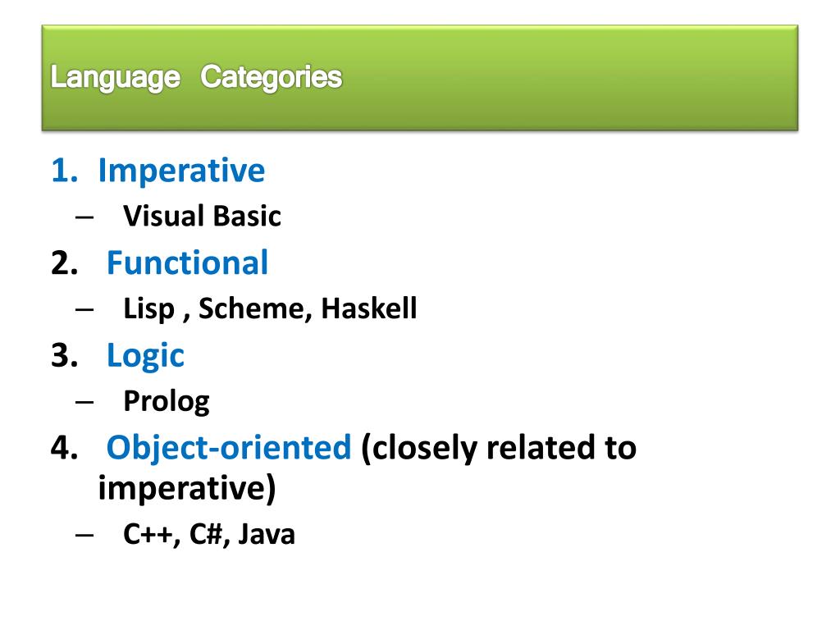Click the word imperative) on second line

[187, 488]
